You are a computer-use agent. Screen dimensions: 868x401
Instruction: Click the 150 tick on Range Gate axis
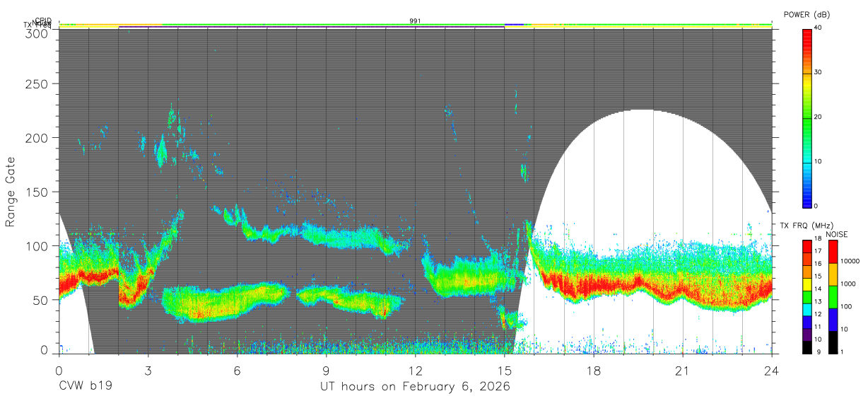[x=37, y=192]
